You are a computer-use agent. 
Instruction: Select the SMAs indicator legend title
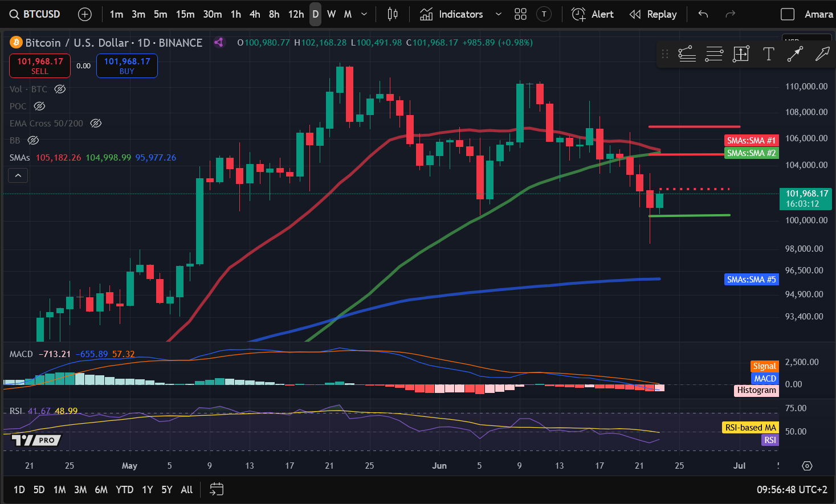[20, 157]
